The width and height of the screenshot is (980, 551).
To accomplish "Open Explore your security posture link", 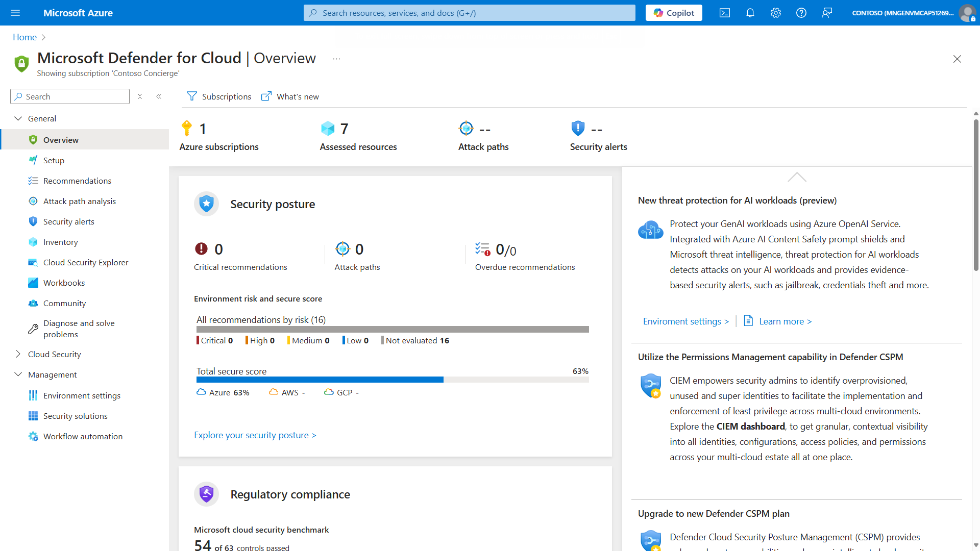I will point(255,435).
